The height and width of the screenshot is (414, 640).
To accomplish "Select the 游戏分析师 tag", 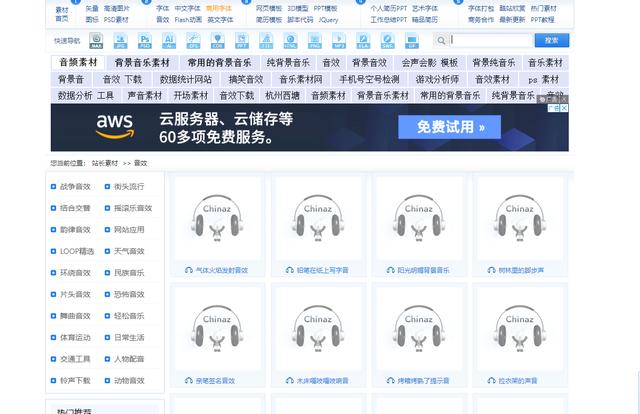I will [437, 79].
